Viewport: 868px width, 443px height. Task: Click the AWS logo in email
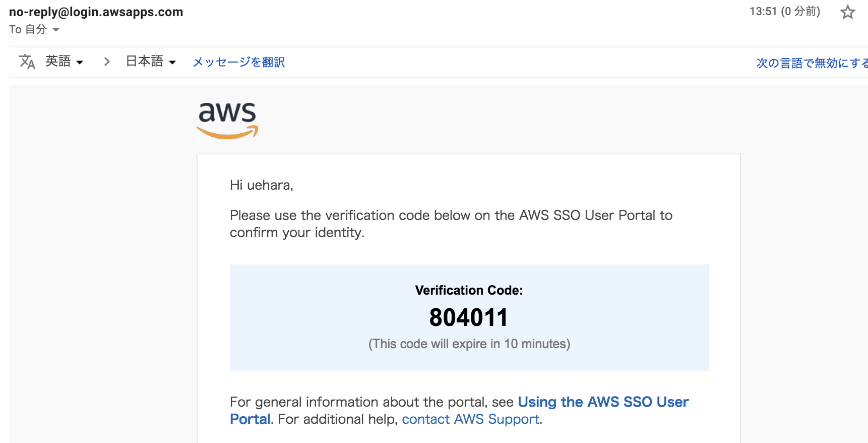(x=227, y=120)
